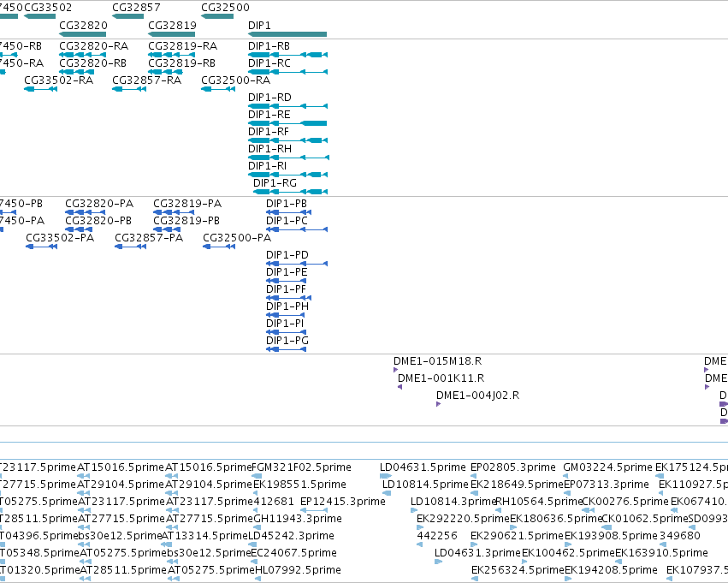Click the DIP1-RB transcript
Screen dimensions: 728x583
click(x=287, y=55)
